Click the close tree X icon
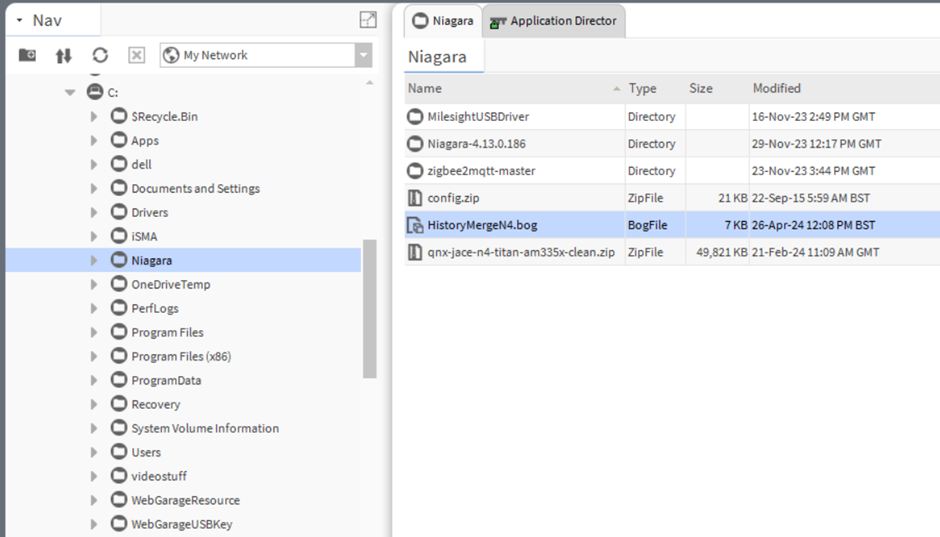 pos(137,55)
